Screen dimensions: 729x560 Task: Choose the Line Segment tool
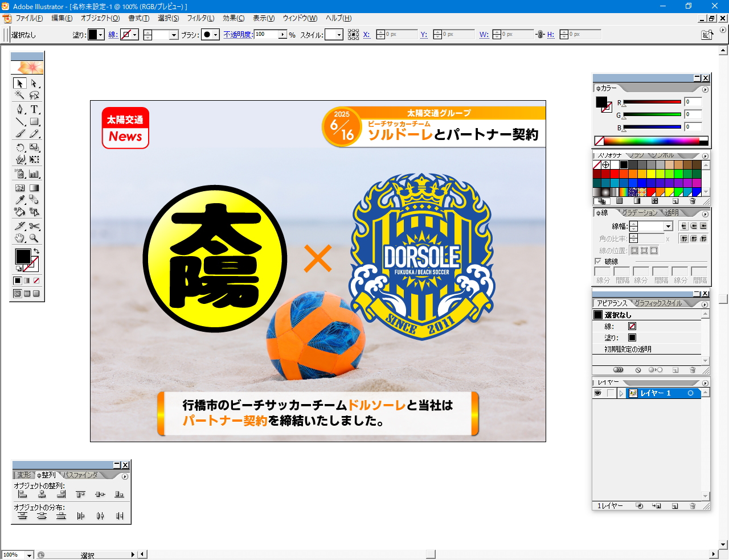[x=20, y=121]
